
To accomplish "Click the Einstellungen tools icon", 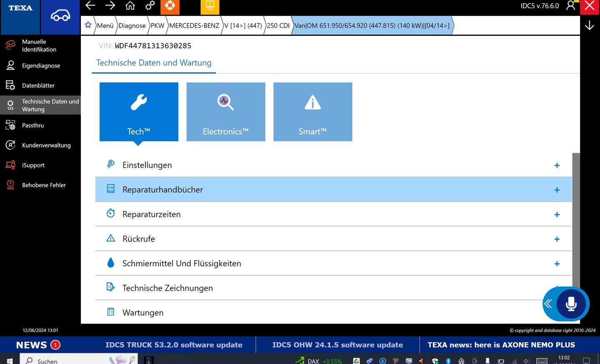I will coord(111,164).
